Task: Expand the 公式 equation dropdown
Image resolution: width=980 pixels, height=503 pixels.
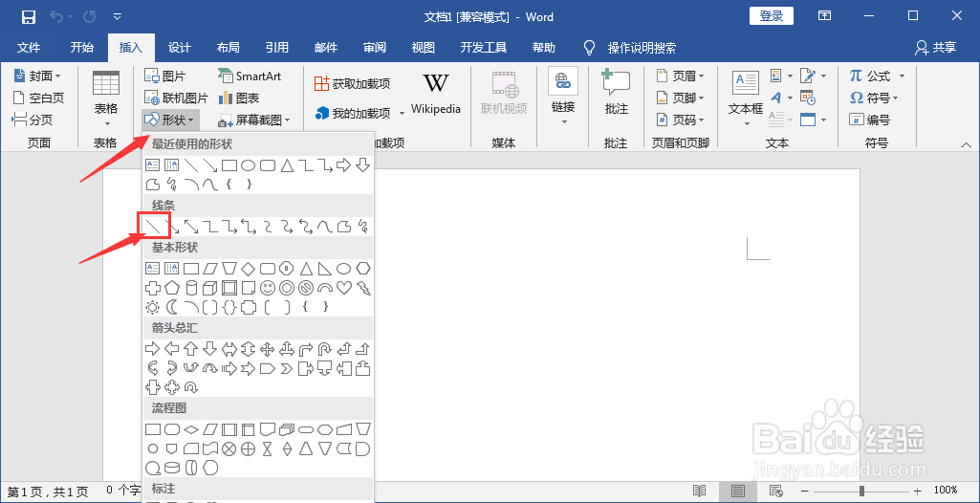Action: [x=878, y=77]
